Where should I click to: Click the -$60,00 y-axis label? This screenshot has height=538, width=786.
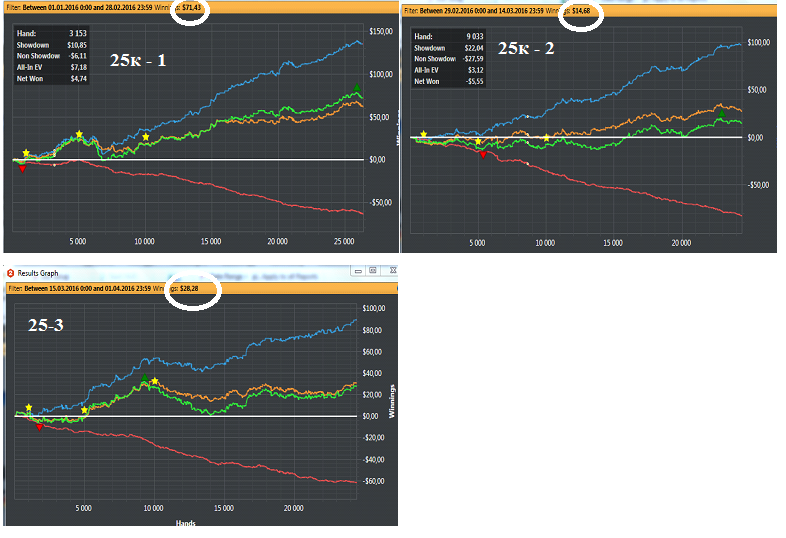pos(373,481)
